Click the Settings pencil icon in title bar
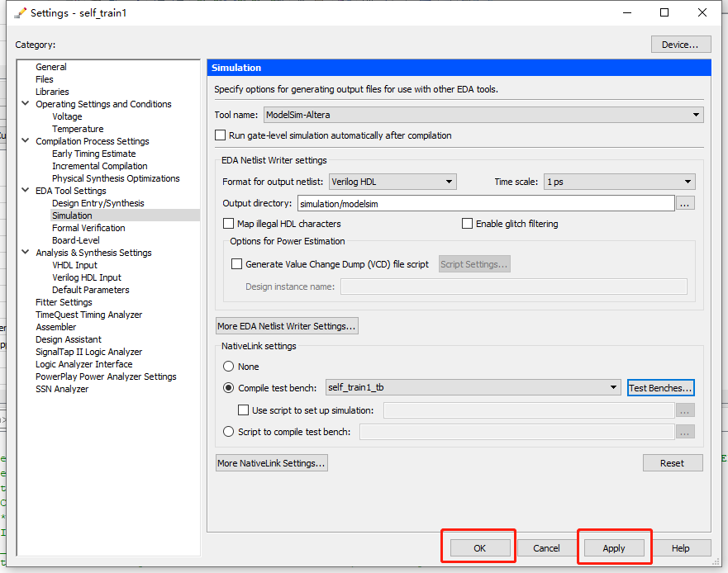 point(20,13)
